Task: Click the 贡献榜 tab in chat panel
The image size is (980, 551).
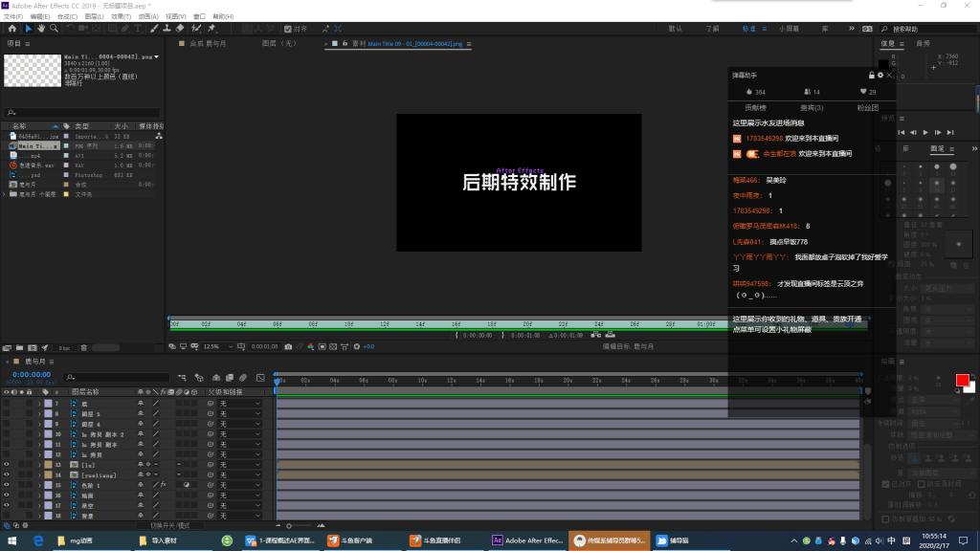Action: point(756,108)
